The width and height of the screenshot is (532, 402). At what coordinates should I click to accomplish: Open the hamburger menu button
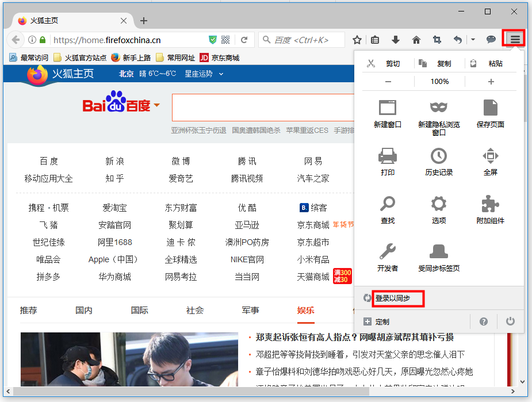(515, 39)
